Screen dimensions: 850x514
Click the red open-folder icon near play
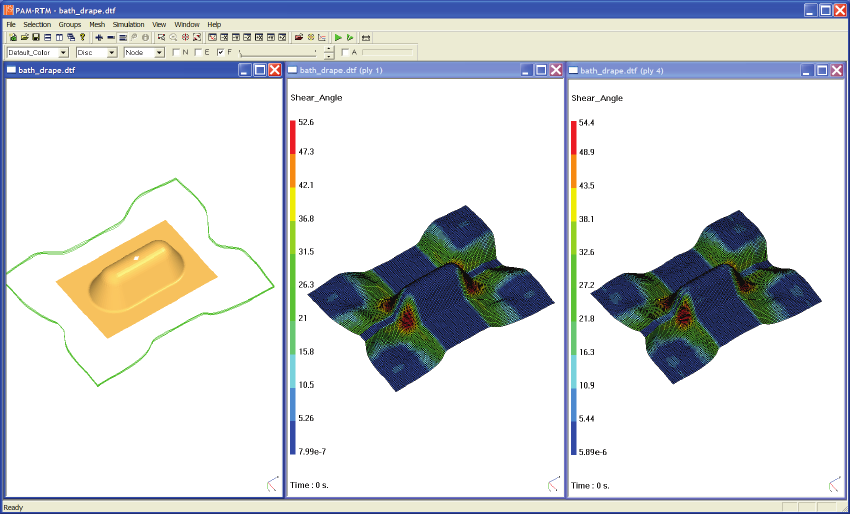click(x=299, y=37)
